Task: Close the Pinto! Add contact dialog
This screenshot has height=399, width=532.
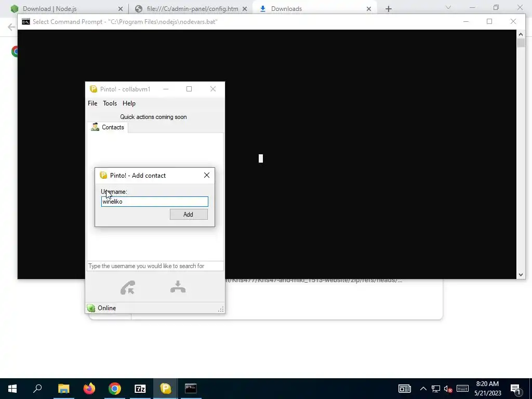Action: 207,175
